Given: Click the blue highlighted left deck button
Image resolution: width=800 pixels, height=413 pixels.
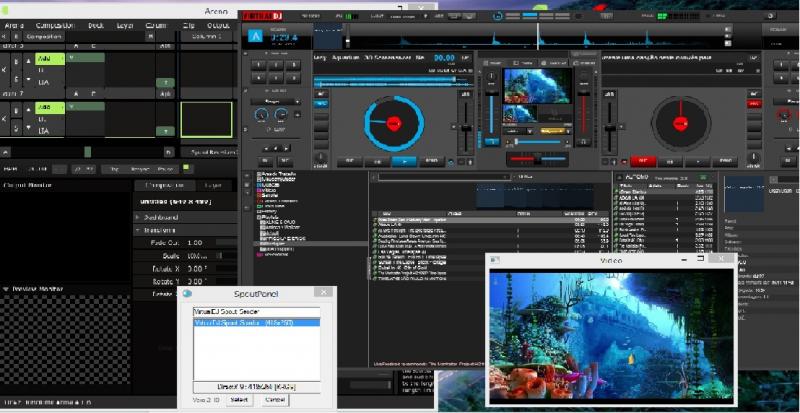Looking at the screenshot, I should (321, 104).
